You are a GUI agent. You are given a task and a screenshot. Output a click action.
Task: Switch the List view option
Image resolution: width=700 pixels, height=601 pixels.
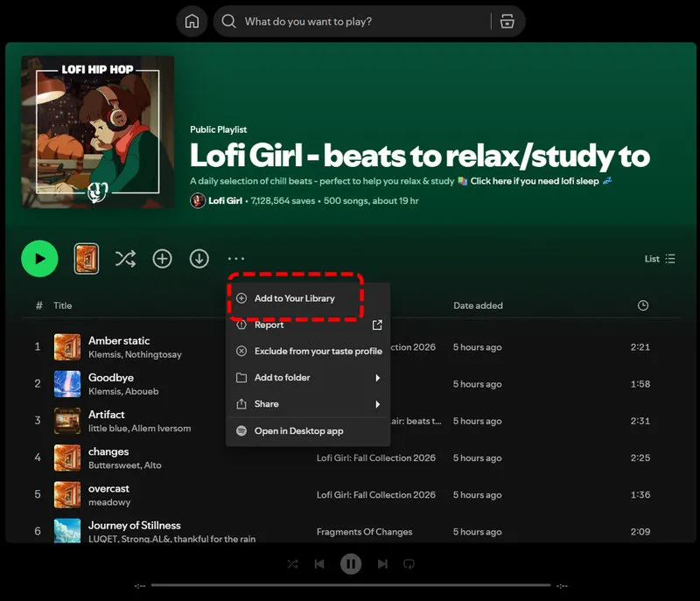click(x=660, y=259)
